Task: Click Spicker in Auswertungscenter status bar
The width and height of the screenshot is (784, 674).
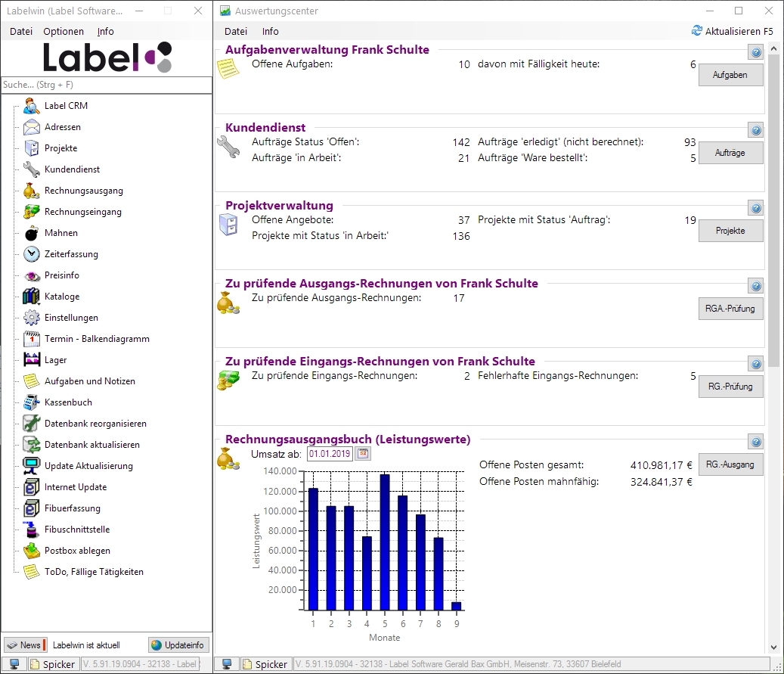Action: (x=265, y=664)
